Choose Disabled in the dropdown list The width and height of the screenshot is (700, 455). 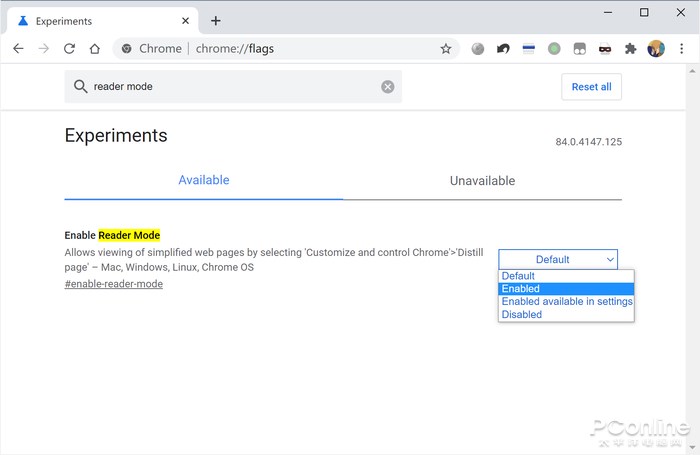566,314
